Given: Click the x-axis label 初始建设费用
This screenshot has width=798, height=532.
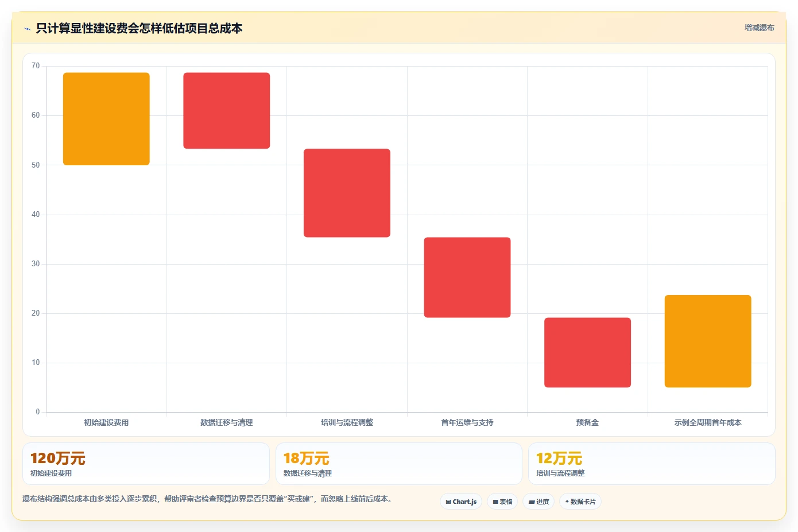Looking at the screenshot, I should point(106,422).
